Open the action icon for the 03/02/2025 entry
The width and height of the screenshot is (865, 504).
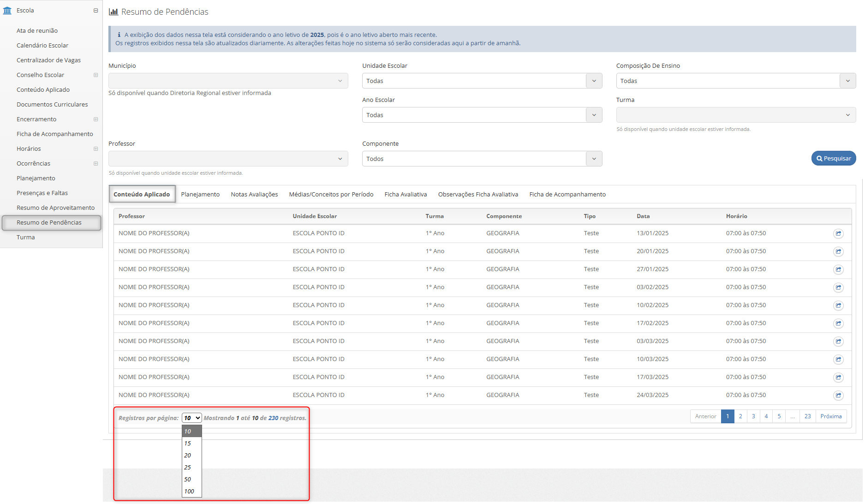click(838, 287)
